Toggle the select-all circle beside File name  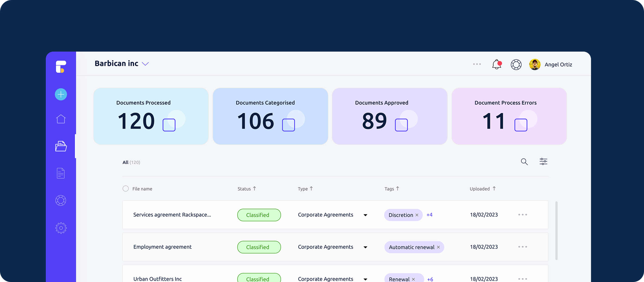click(x=126, y=189)
